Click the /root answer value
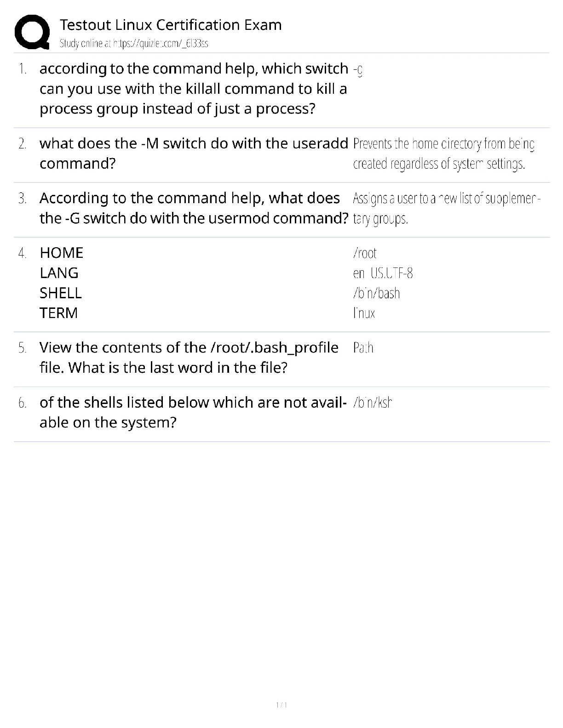Screen dimensions: 563x728 click(x=365, y=253)
